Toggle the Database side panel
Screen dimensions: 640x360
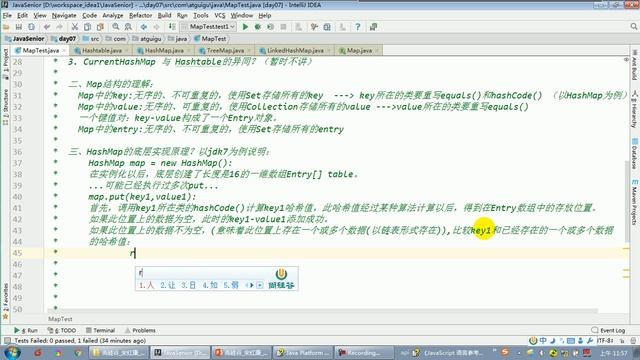tap(634, 153)
